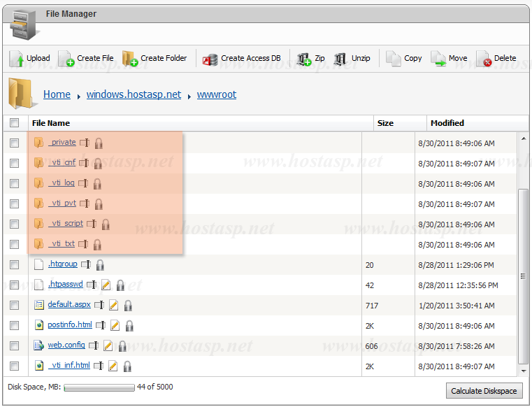Click the rename icon next to _private
The height and width of the screenshot is (407, 532).
click(x=85, y=143)
